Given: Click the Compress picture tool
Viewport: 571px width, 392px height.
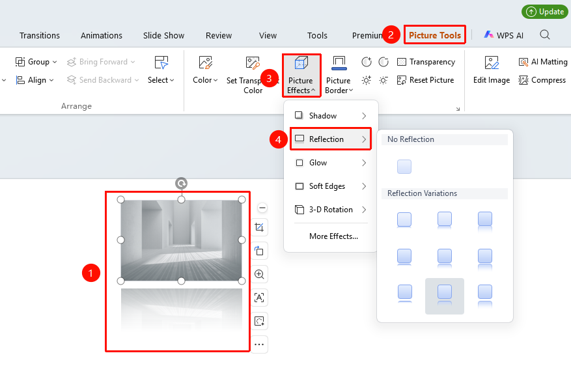Looking at the screenshot, I should (x=542, y=80).
